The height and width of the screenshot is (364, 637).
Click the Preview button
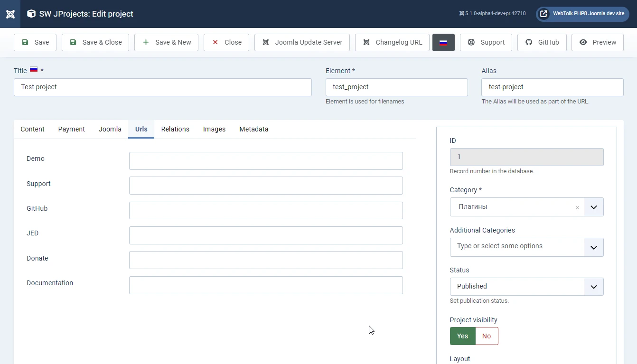(x=598, y=42)
